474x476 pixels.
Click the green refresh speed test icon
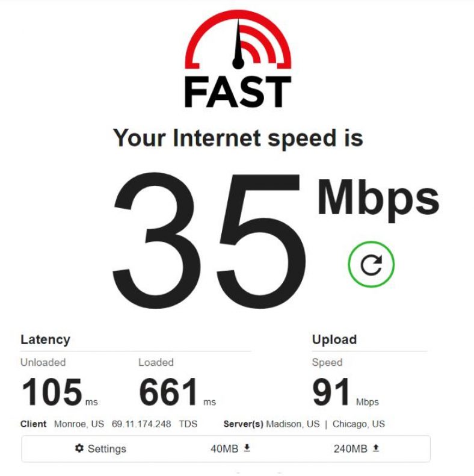pos(371,264)
